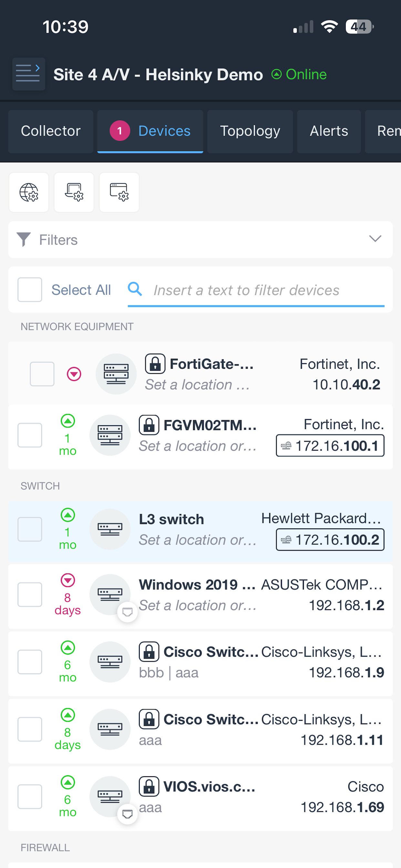The height and width of the screenshot is (868, 401).
Task: Click the site title Site 4 A/V Helsinky Demo
Action: tap(158, 75)
